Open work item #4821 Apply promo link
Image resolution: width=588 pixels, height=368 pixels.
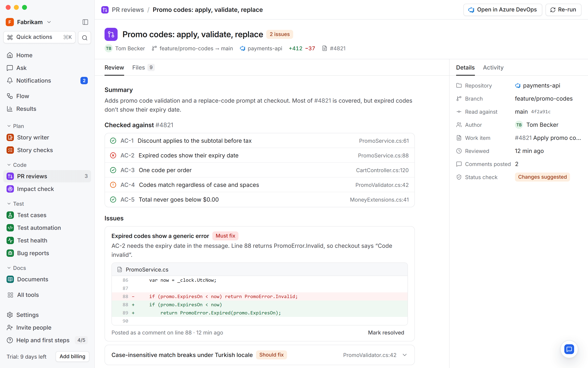[548, 138]
